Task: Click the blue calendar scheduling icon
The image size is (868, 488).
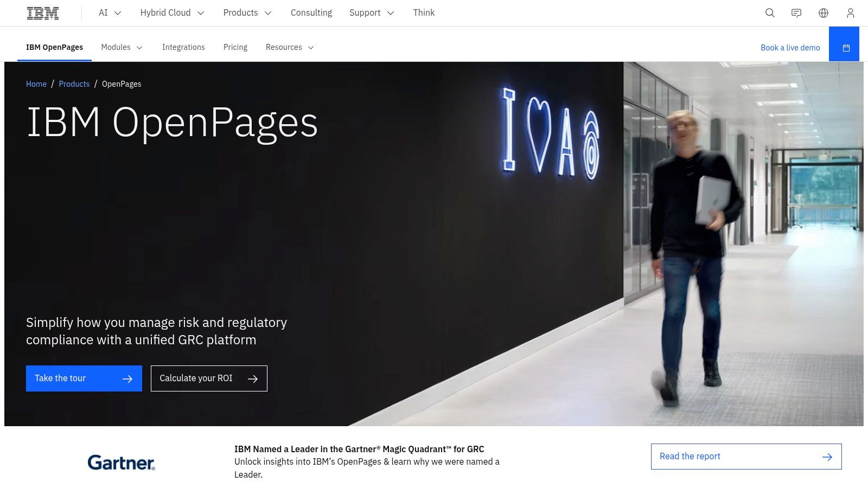Action: (x=844, y=47)
